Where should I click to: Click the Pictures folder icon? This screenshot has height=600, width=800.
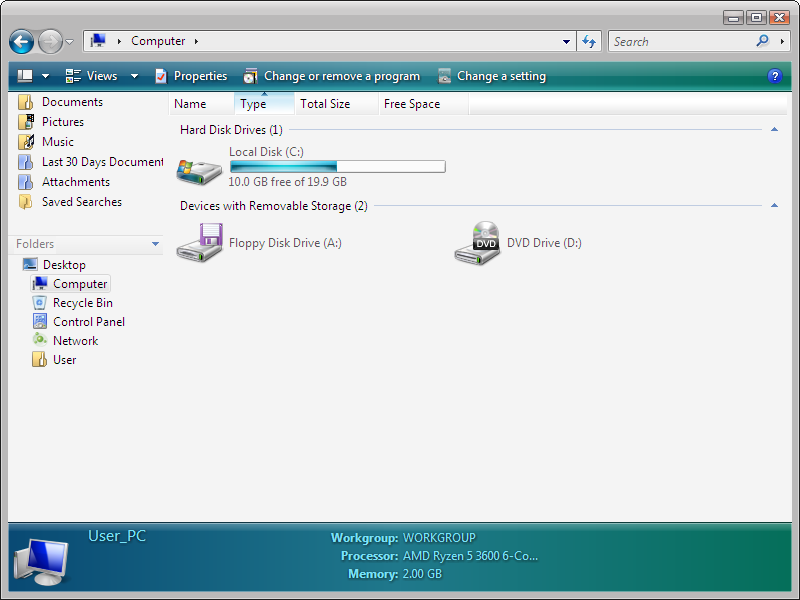[x=26, y=122]
